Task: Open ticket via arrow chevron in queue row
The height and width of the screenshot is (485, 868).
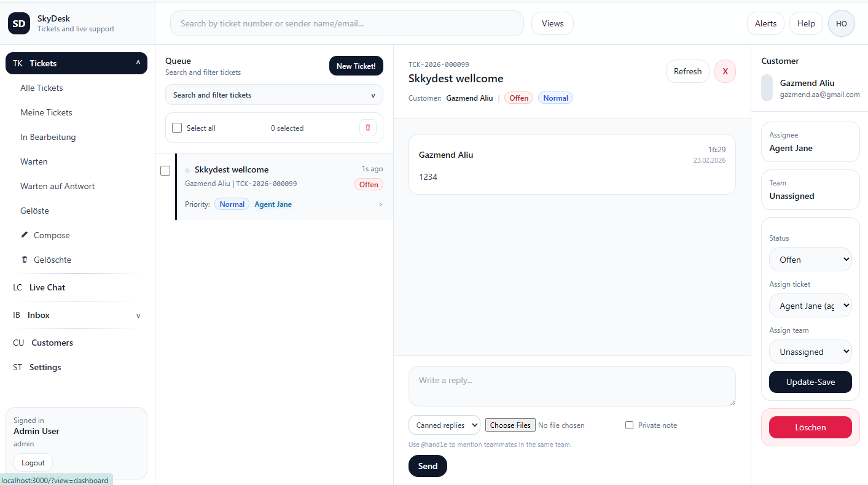Action: 380,204
